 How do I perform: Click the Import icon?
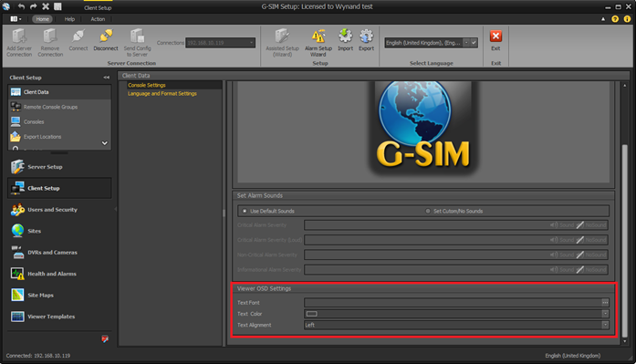[x=345, y=36]
